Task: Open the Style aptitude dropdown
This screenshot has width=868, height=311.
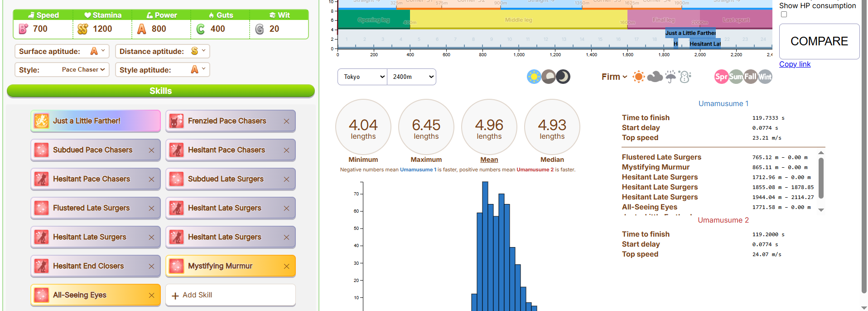Action: coord(198,70)
